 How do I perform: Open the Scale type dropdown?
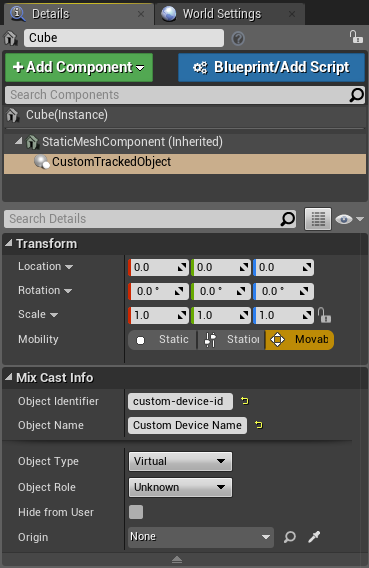[54, 315]
